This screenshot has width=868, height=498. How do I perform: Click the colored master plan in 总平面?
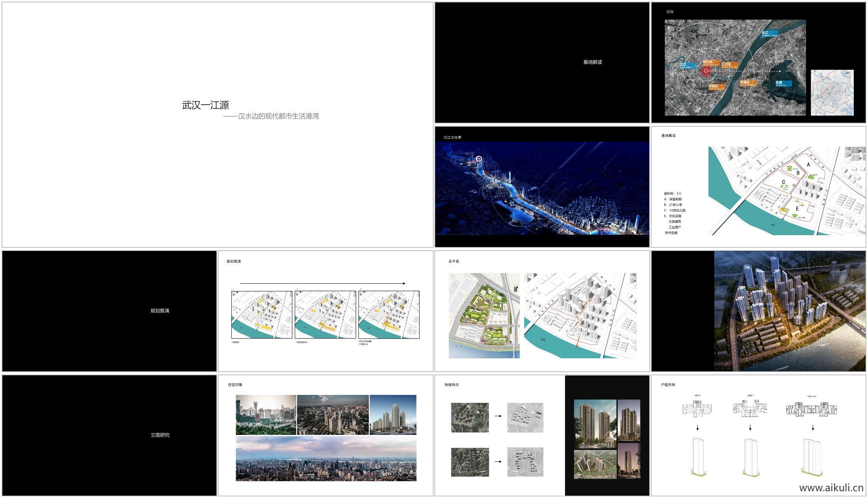pyautogui.click(x=484, y=316)
